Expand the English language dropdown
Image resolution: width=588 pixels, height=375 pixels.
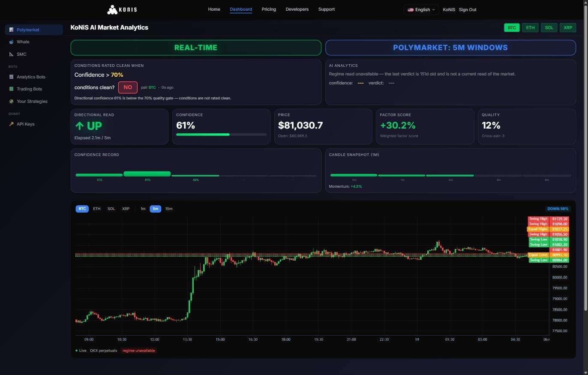coord(421,9)
